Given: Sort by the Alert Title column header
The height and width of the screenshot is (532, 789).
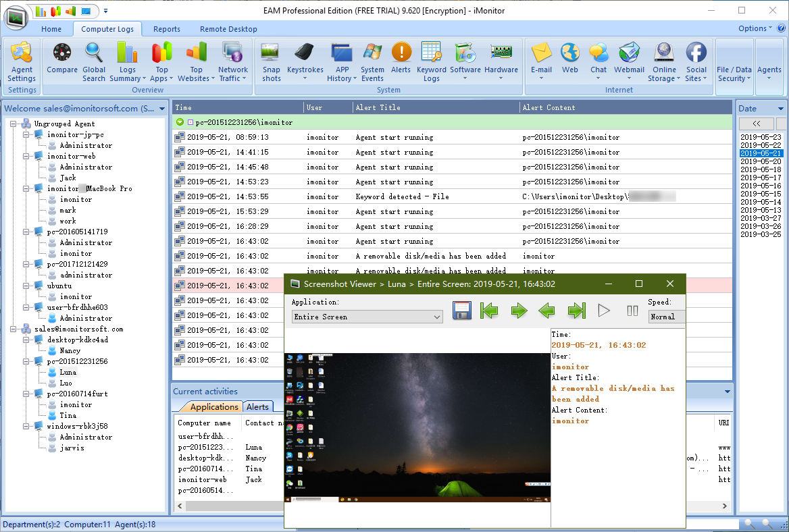Looking at the screenshot, I should pos(436,107).
